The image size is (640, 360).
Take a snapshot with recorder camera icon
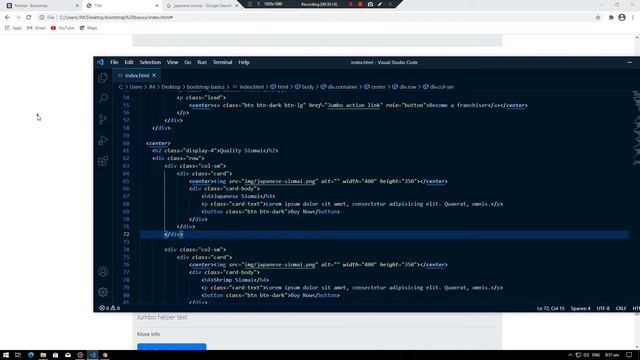coord(370,4)
